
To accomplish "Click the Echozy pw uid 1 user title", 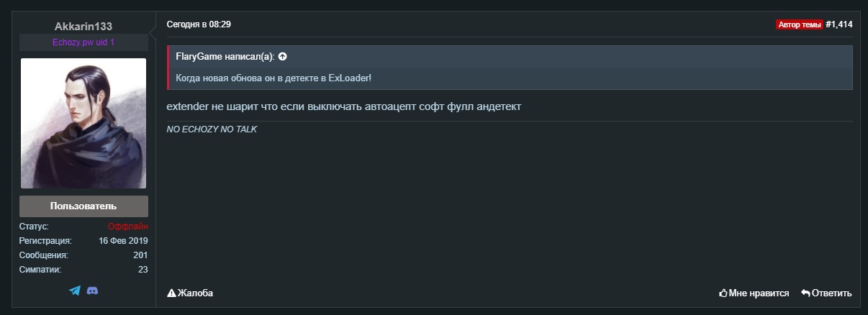I will point(83,42).
